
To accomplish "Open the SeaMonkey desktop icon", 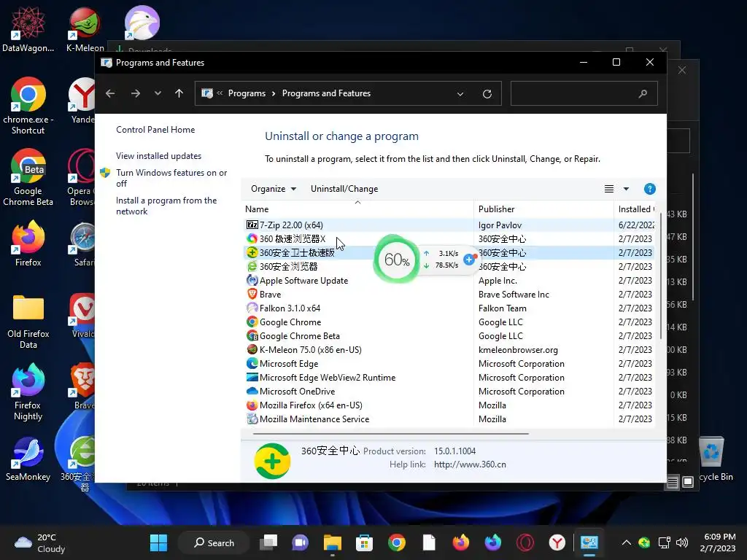I will tap(28, 459).
